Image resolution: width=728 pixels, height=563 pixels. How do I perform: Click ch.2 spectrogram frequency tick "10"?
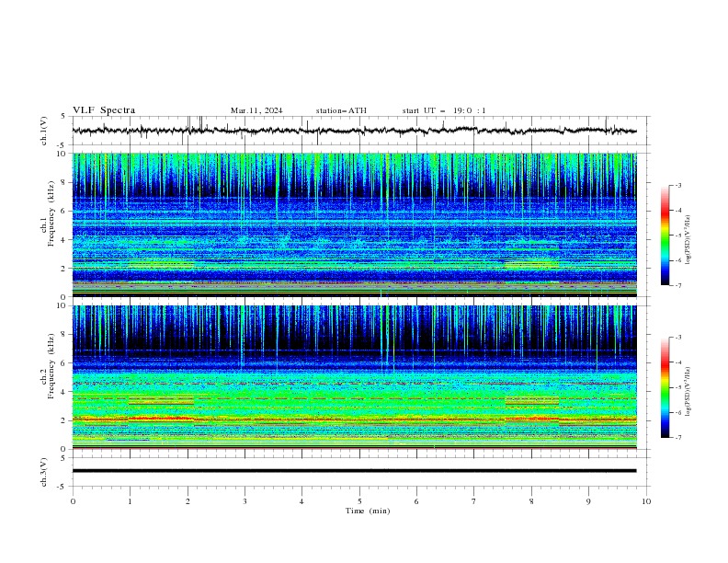click(62, 305)
